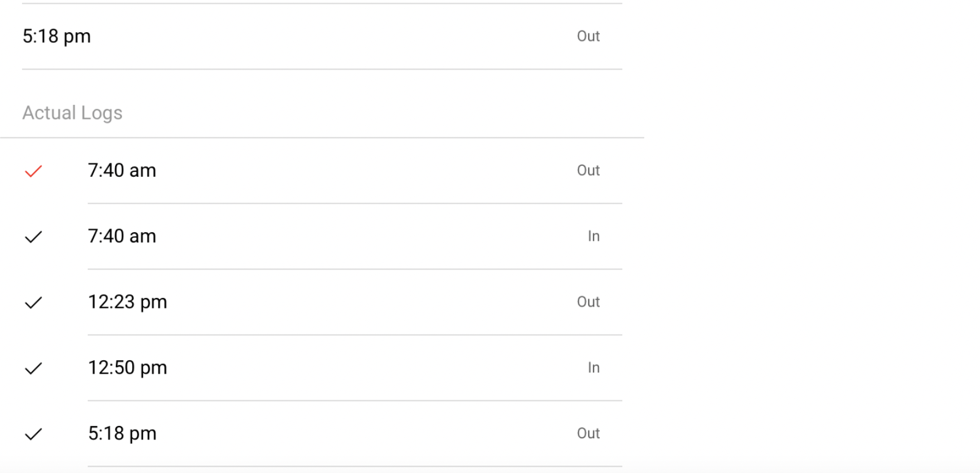The width and height of the screenshot is (980, 473).
Task: Click the In label of the 7:40 am log
Action: pyautogui.click(x=594, y=237)
